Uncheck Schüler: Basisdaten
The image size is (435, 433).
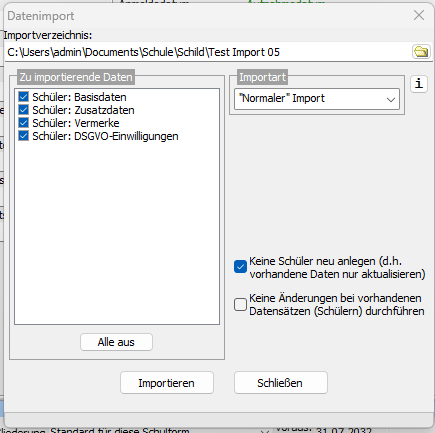23,97
